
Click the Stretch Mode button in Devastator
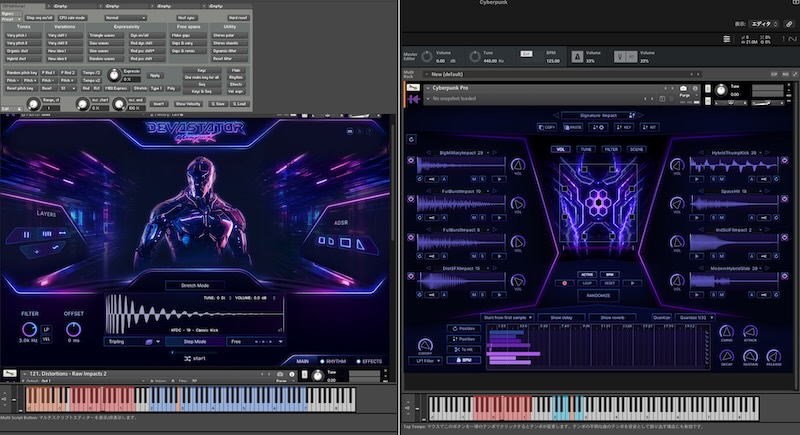(195, 286)
